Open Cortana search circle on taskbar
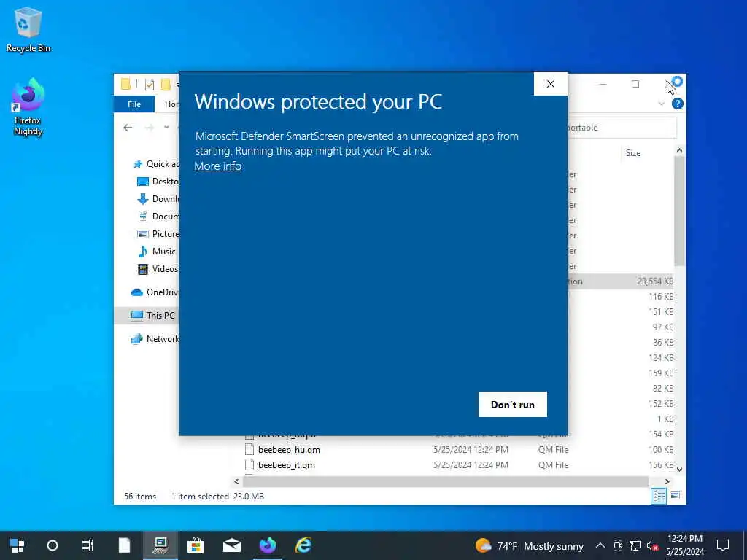 (x=53, y=545)
